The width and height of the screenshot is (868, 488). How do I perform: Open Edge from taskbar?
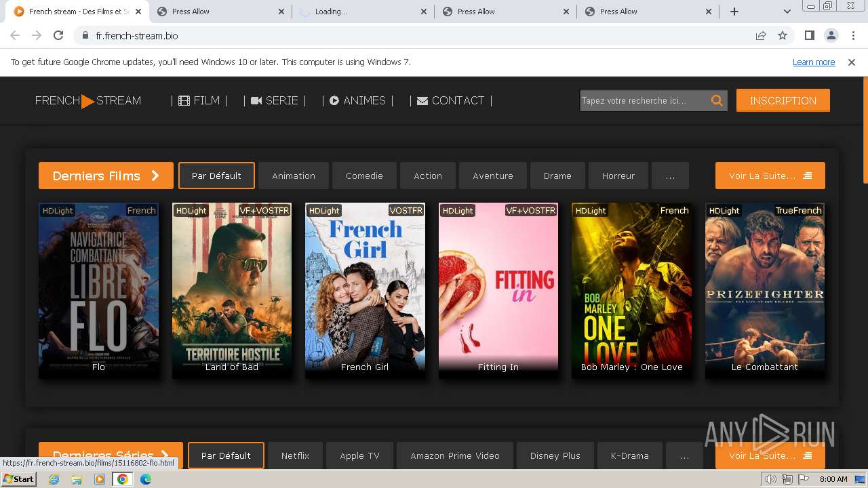click(146, 479)
